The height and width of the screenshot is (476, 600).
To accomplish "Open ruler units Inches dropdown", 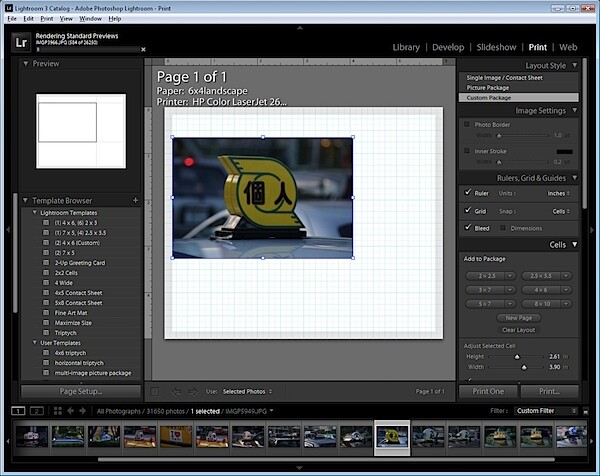I will tap(558, 194).
